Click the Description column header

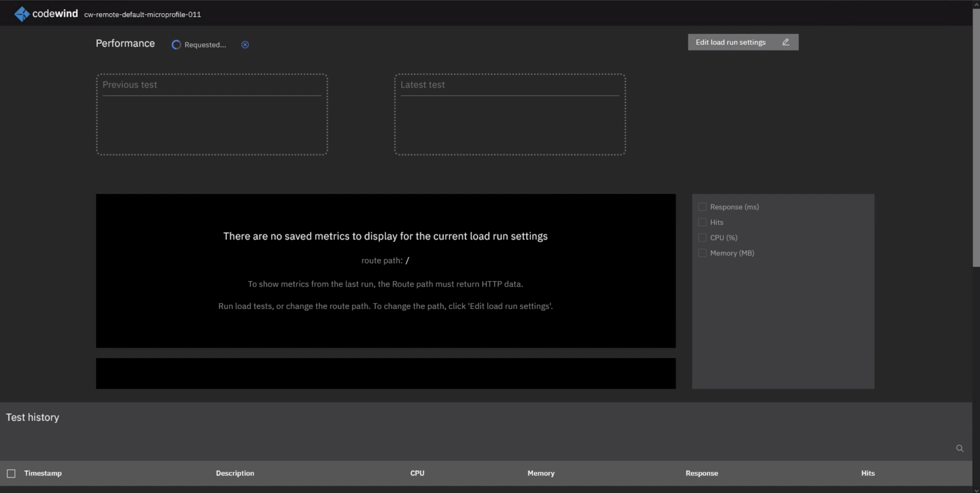point(235,473)
